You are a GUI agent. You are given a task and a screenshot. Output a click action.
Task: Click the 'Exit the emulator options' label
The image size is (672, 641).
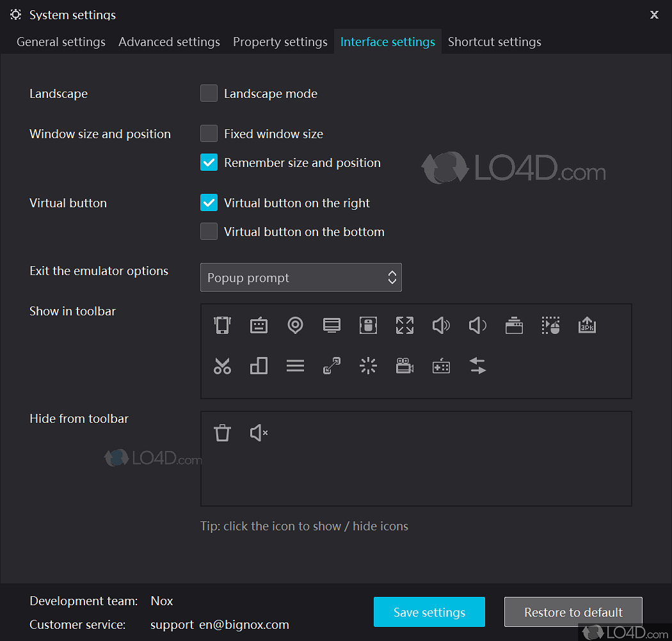point(99,271)
